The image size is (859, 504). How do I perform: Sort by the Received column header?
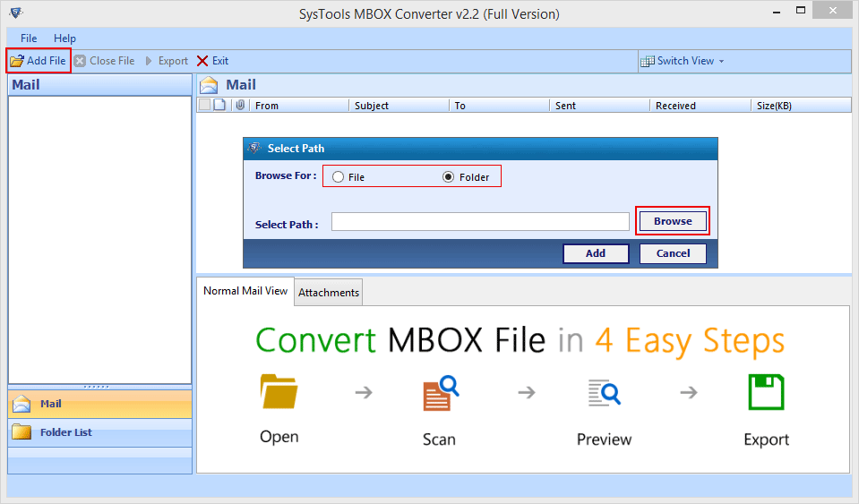coord(700,106)
